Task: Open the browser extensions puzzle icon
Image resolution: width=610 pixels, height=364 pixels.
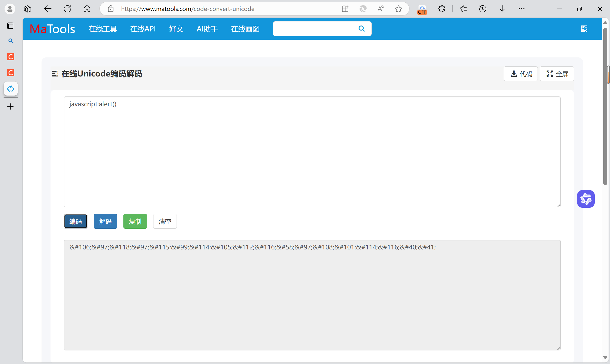Action: (x=442, y=9)
